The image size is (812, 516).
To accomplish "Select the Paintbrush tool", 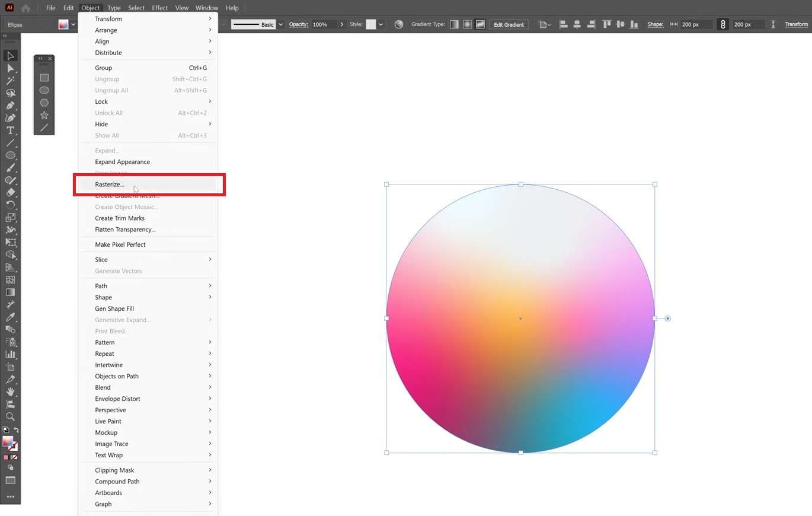I will click(x=10, y=168).
